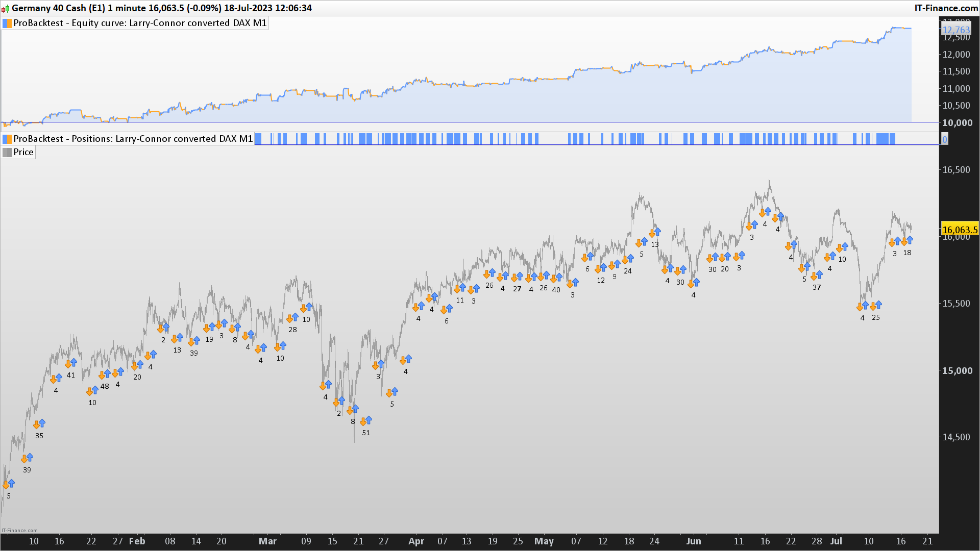The image size is (980, 551).
Task: Open the IT-Finance.com link at top right
Action: click(946, 8)
